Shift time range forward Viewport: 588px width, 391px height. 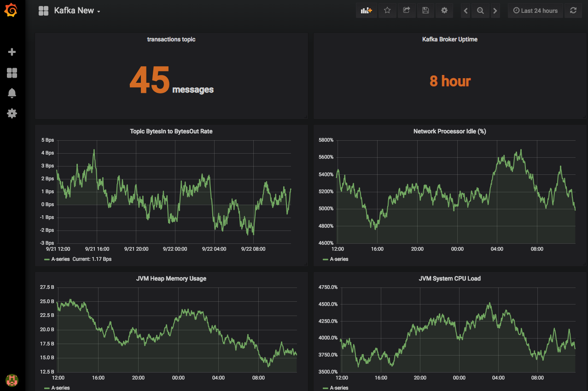tap(495, 11)
